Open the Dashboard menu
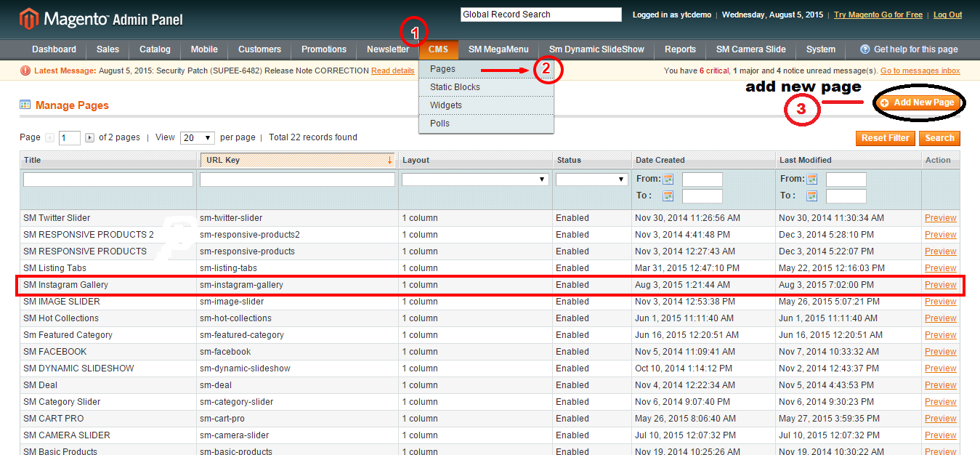Image resolution: width=980 pixels, height=455 pixels. 54,49
